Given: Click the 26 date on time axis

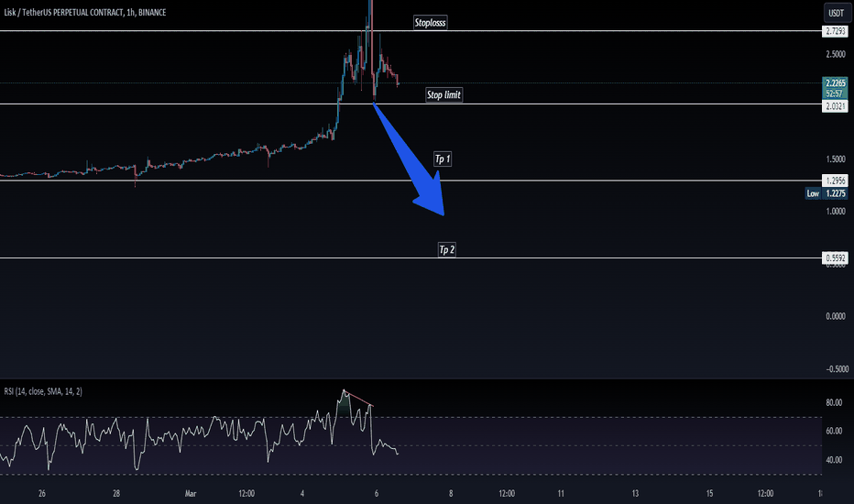Looking at the screenshot, I should click(x=42, y=494).
